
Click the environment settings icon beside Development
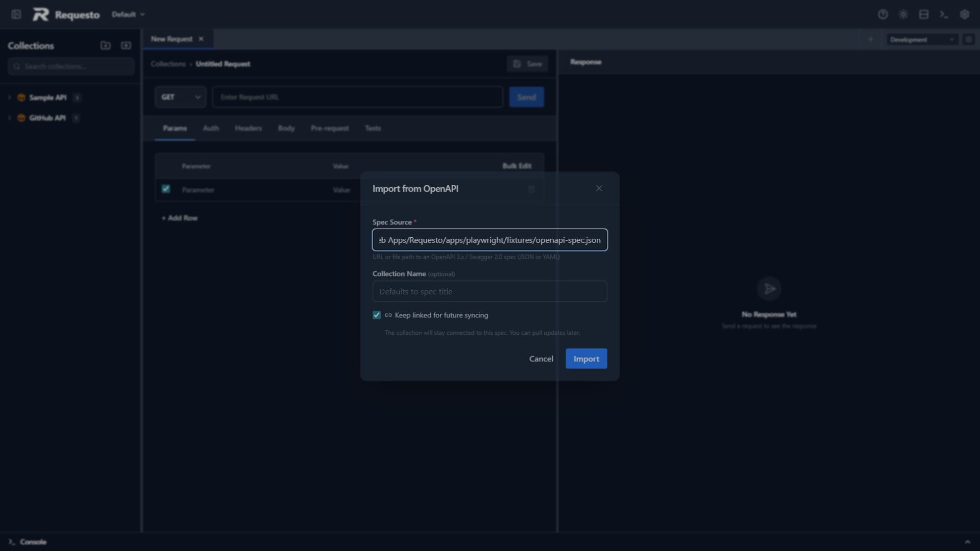tap(968, 39)
